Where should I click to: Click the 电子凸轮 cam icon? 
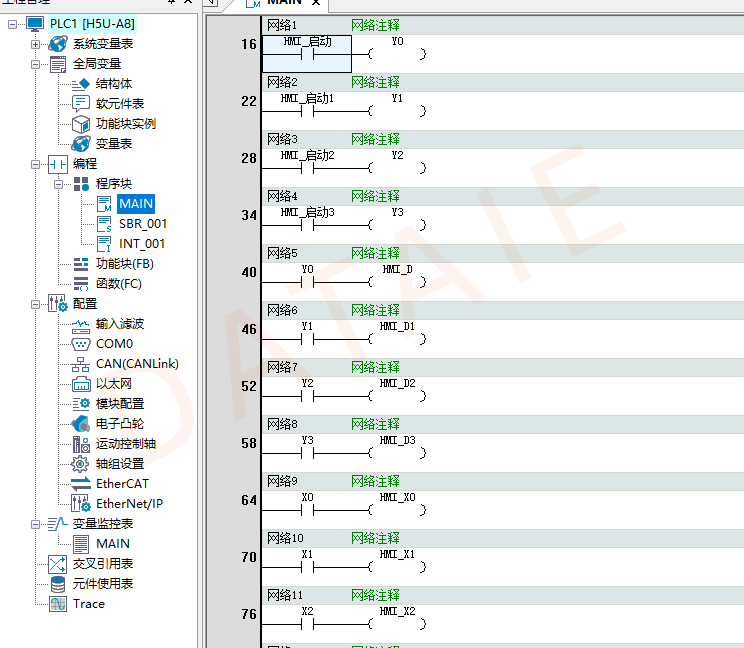(81, 424)
